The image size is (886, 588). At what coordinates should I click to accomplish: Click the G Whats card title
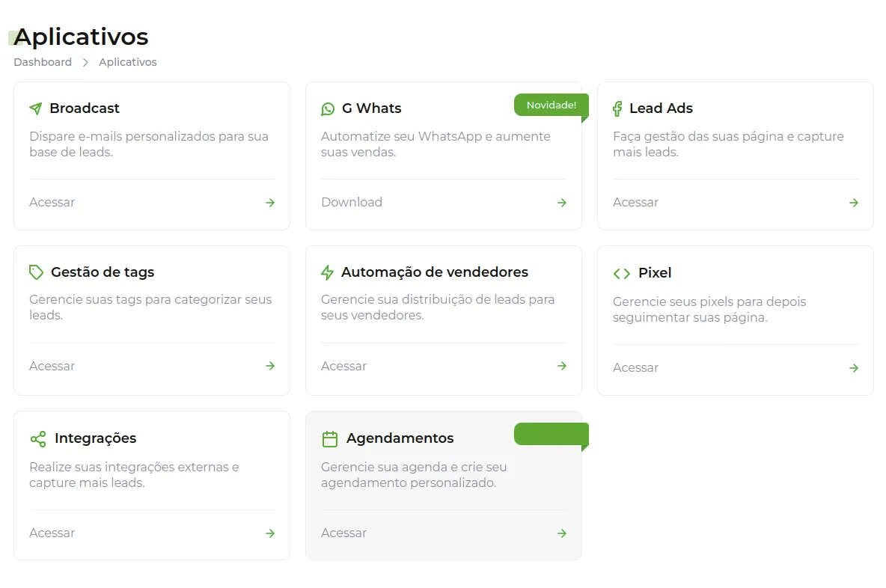point(371,108)
